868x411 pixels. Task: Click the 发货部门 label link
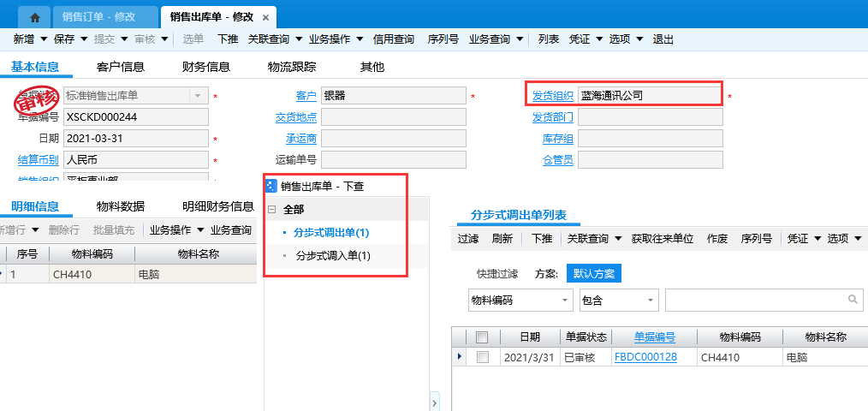tap(552, 116)
